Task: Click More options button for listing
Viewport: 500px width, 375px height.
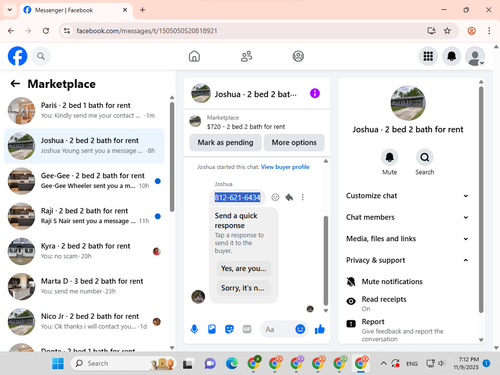Action: [x=294, y=142]
